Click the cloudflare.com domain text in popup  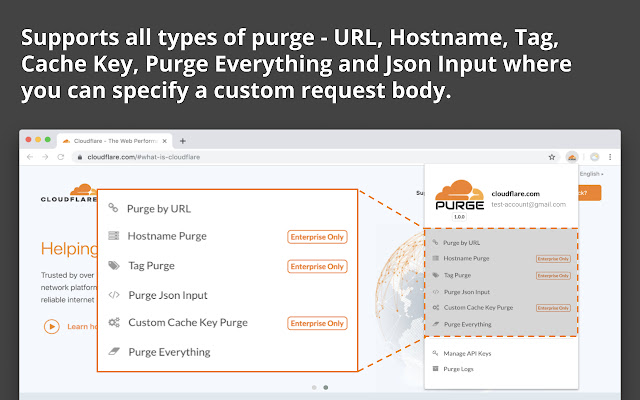516,194
